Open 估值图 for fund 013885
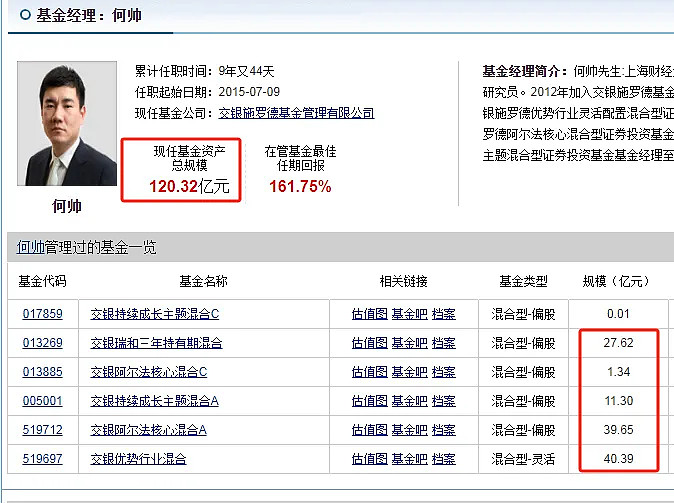Screen dimensions: 674x503 point(370,371)
